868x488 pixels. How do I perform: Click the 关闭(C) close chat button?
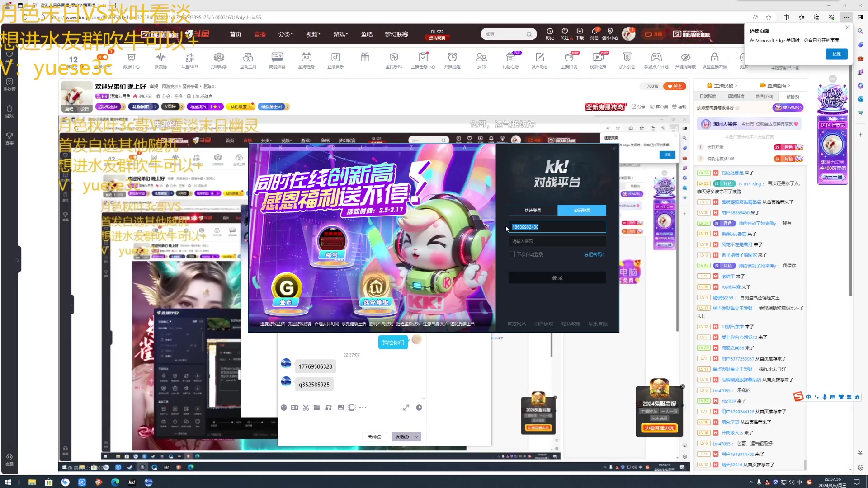point(374,436)
